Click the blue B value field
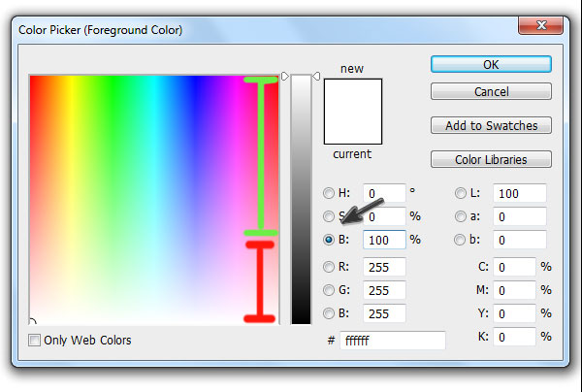The image size is (582, 392). coord(384,313)
